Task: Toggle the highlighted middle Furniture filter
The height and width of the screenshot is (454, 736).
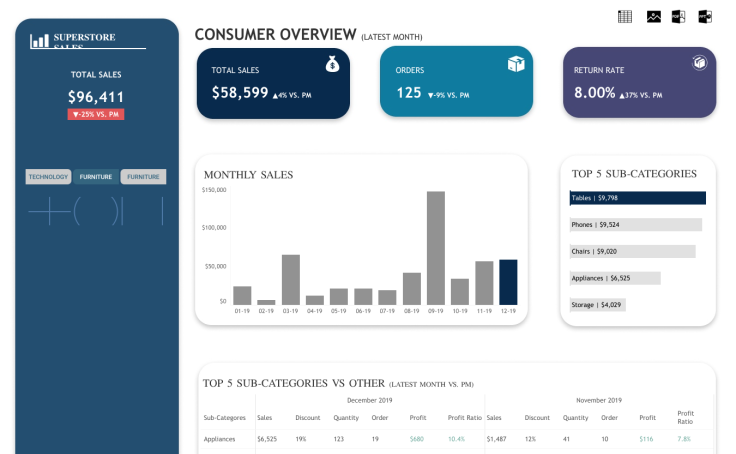Action: (x=96, y=177)
